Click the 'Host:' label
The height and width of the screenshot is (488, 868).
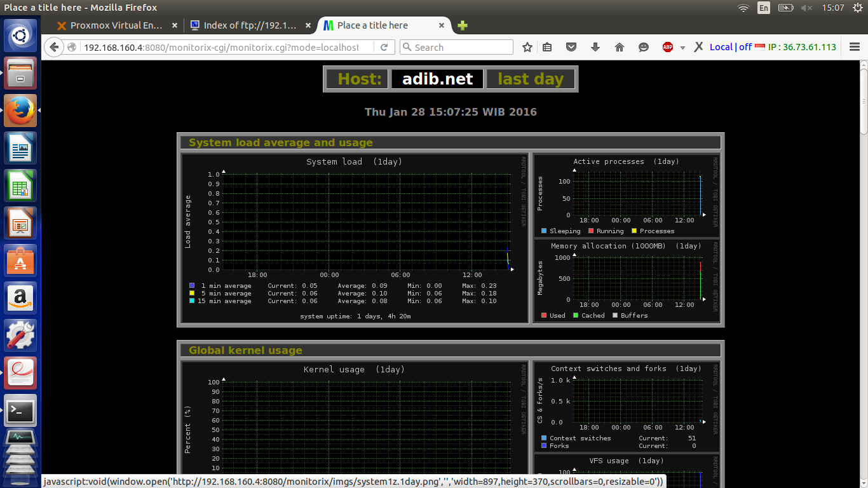pos(360,79)
